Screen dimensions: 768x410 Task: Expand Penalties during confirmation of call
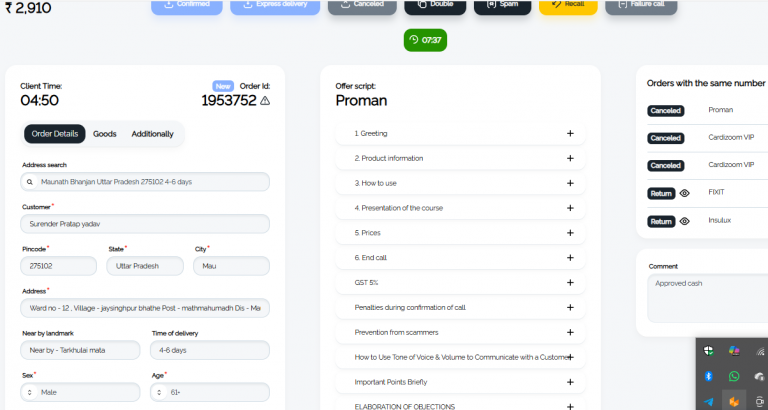click(x=460, y=308)
